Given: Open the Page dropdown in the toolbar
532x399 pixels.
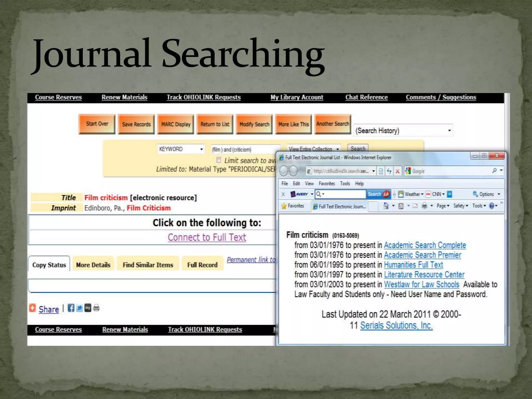Looking at the screenshot, I should [x=443, y=206].
